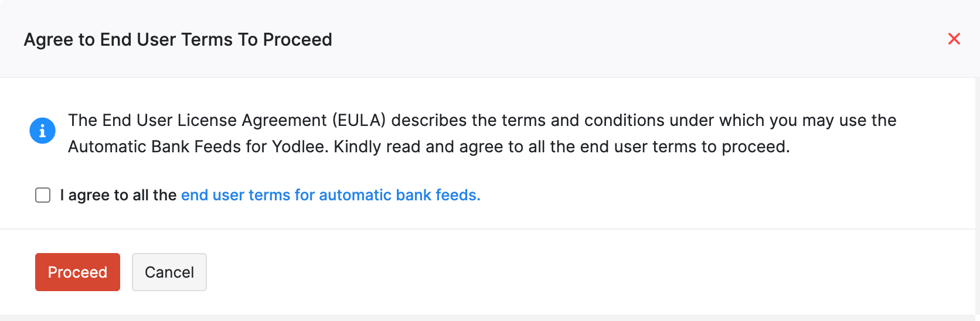Tick the agree to end user terms checkbox
Screen dimensions: 980x321
pos(43,195)
